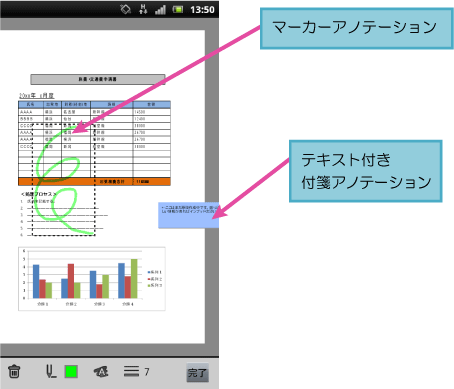Select the blue sticky note annotation
The width and height of the screenshot is (454, 389).
pyautogui.click(x=188, y=215)
